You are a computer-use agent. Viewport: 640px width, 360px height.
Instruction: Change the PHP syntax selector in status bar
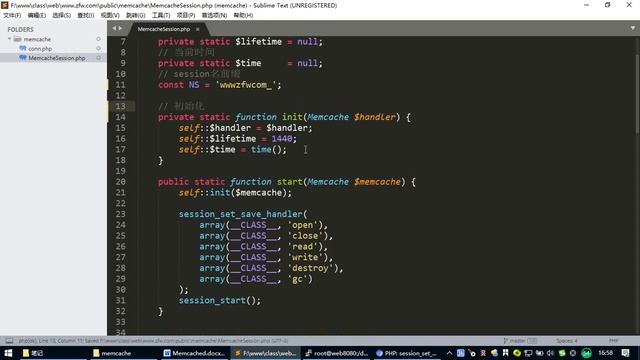(x=614, y=340)
